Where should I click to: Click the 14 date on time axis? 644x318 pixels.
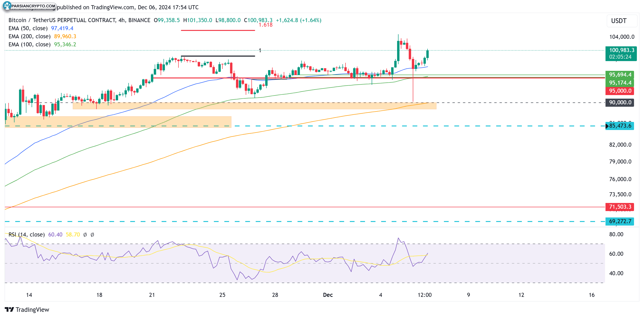pyautogui.click(x=29, y=295)
